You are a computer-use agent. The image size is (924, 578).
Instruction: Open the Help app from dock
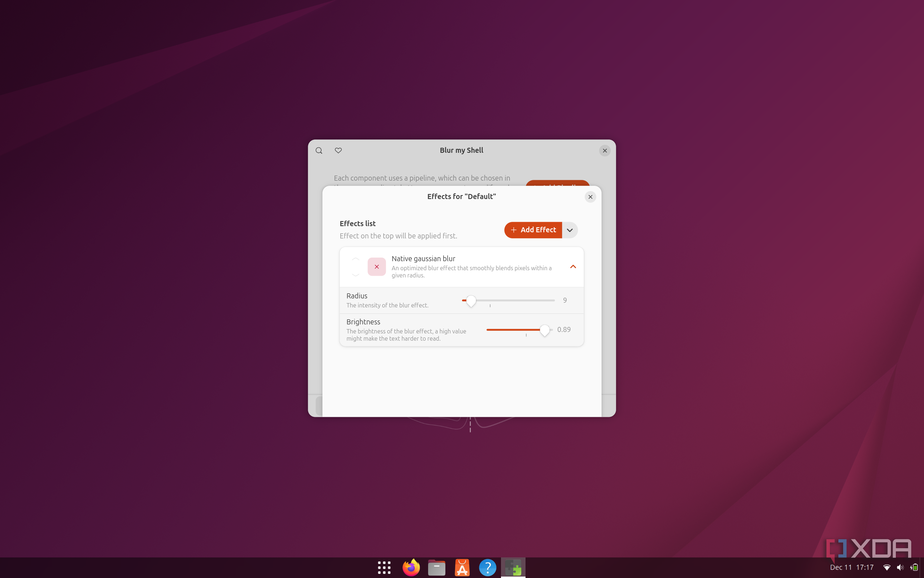488,568
